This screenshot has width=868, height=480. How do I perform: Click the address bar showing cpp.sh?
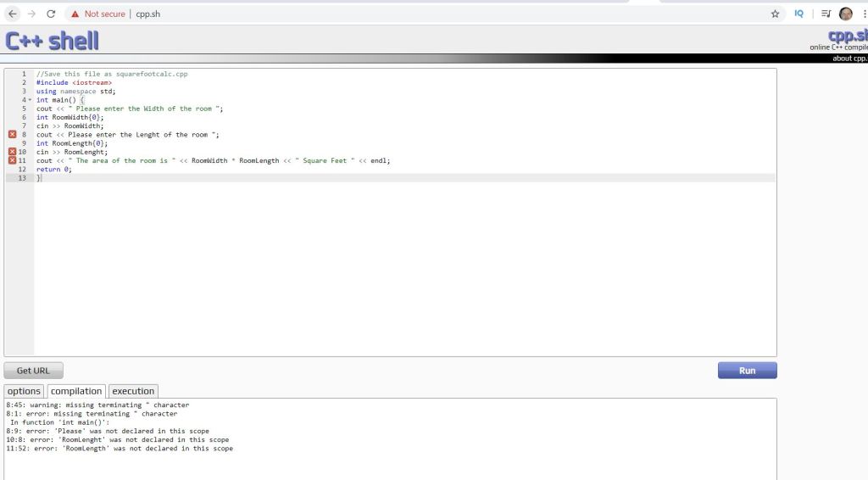(x=424, y=14)
